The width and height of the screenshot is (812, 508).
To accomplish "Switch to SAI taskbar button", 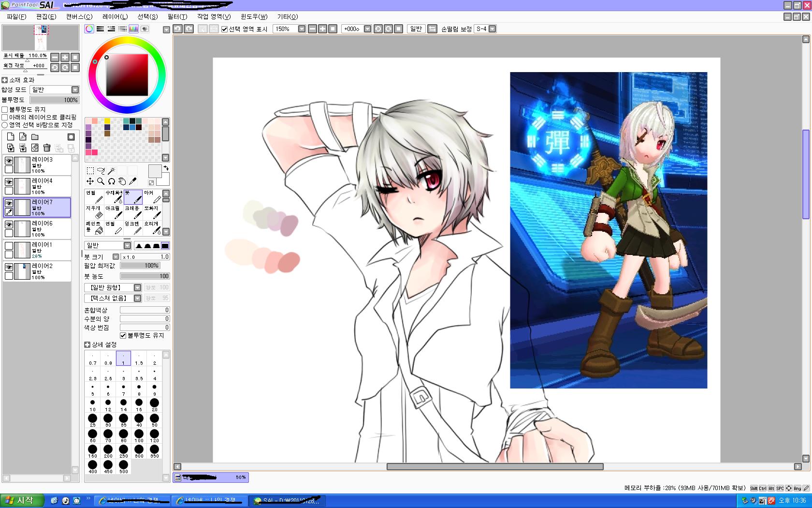I will click(x=287, y=501).
